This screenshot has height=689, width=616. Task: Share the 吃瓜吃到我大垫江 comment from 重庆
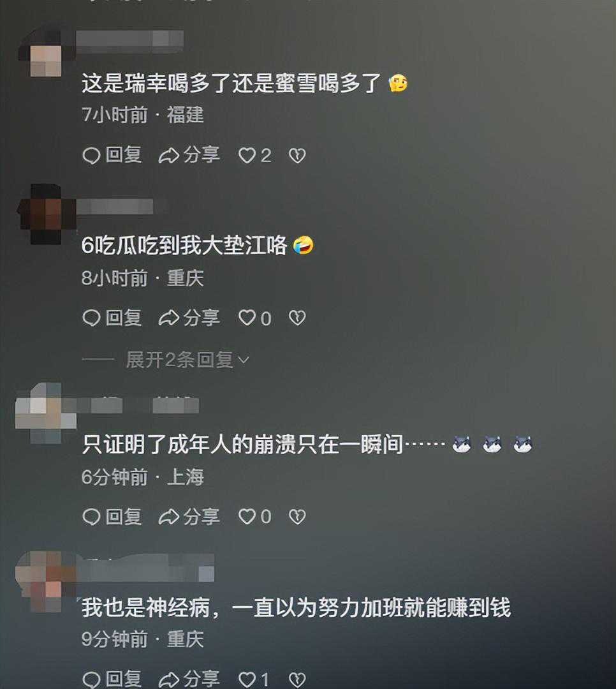[189, 318]
